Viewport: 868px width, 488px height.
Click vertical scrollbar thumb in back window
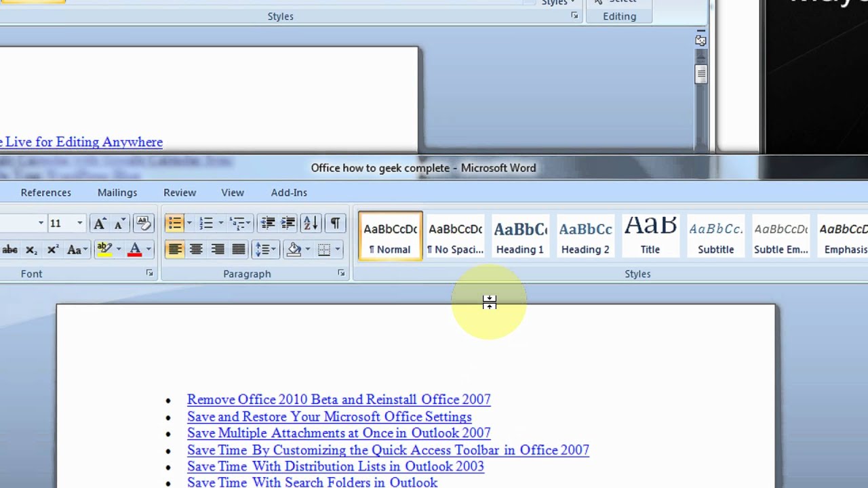pos(701,74)
